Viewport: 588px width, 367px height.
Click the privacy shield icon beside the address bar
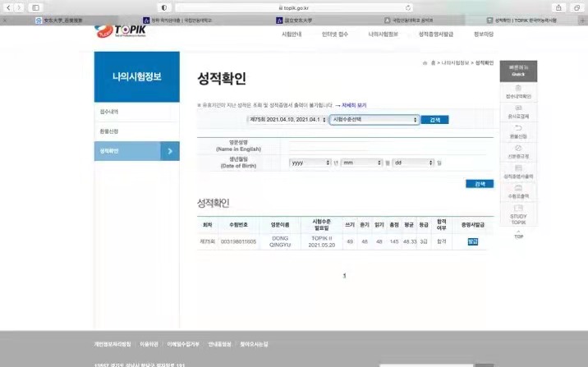pos(164,7)
